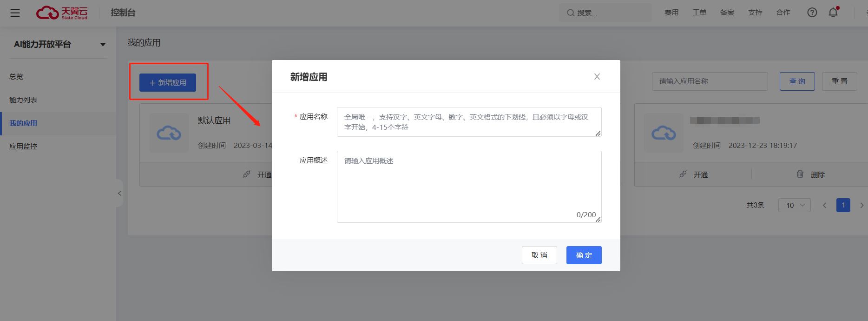
Task: Focus the 请输入应用名称 search field
Action: [710, 81]
